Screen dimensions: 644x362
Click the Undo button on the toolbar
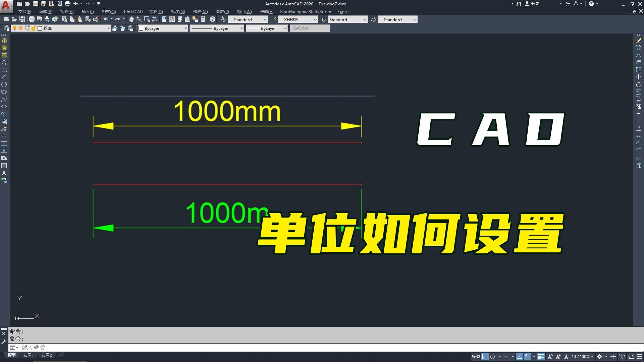pos(106,19)
